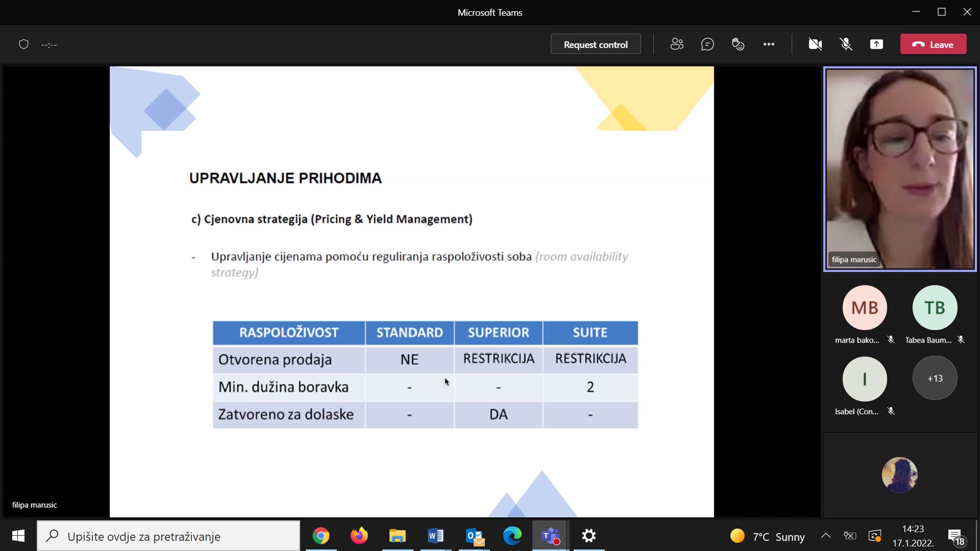Open the meeting chat icon
The height and width of the screenshot is (551, 980).
point(707,44)
